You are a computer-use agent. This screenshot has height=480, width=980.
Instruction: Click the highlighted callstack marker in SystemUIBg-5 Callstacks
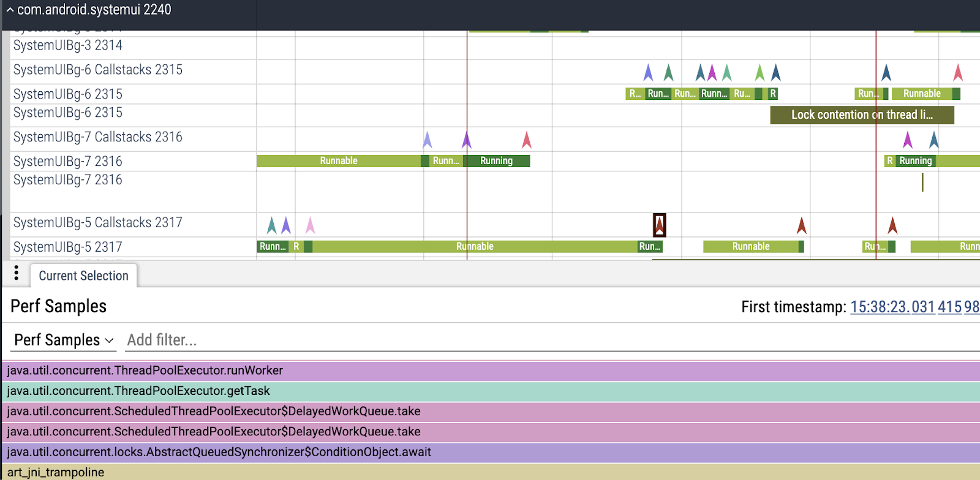659,225
